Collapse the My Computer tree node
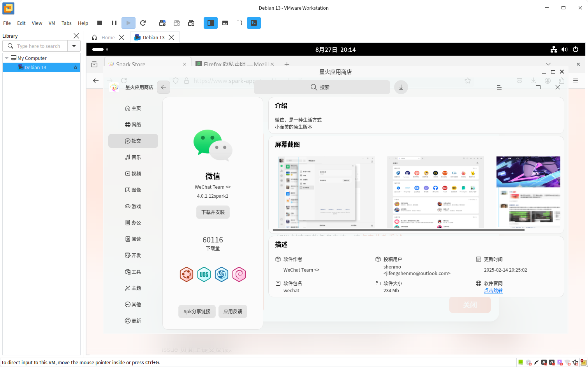588x367 pixels. (7, 58)
